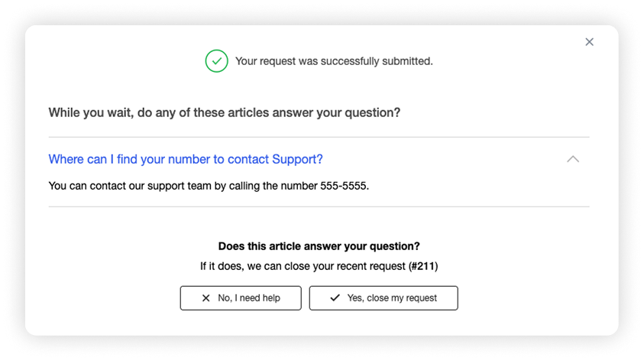644x361 pixels.
Task: Click the 'successfully submitted' confirmation message
Action: coord(334,61)
